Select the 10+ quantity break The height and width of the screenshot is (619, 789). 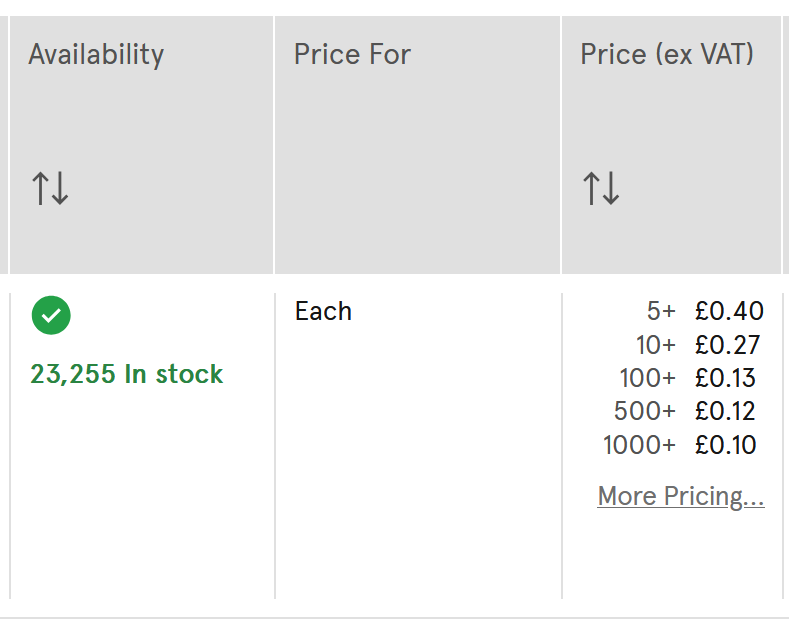(656, 345)
